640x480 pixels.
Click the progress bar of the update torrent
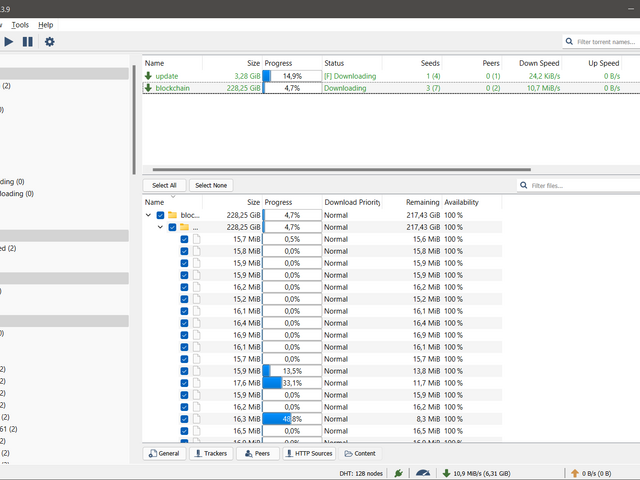pyautogui.click(x=291, y=76)
